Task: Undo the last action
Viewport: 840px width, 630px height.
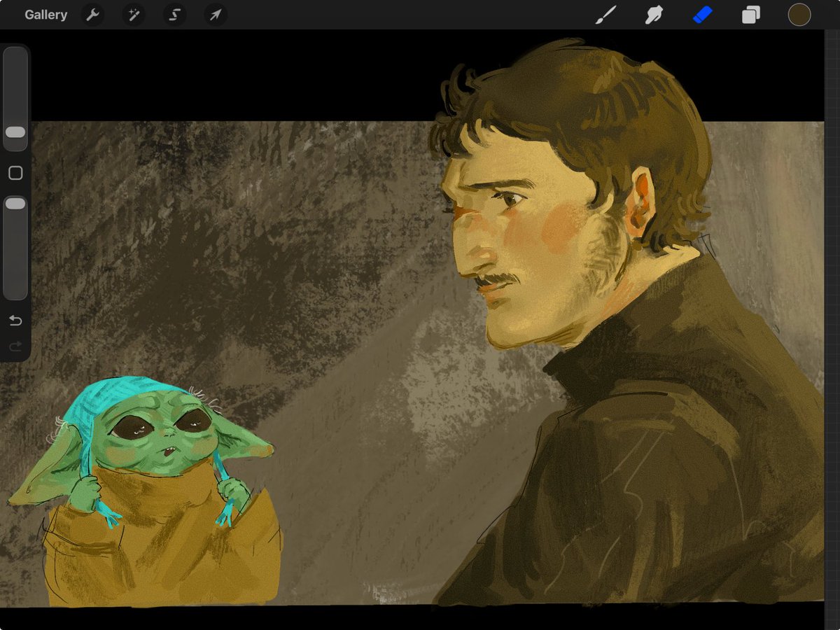Action: (x=15, y=321)
